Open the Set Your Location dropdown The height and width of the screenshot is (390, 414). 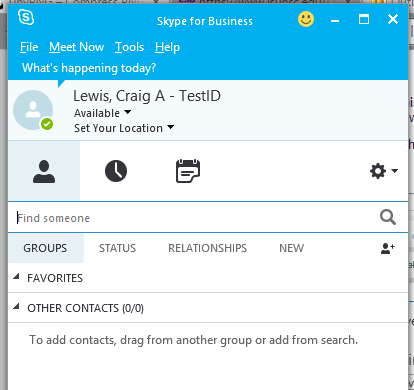[x=124, y=128]
